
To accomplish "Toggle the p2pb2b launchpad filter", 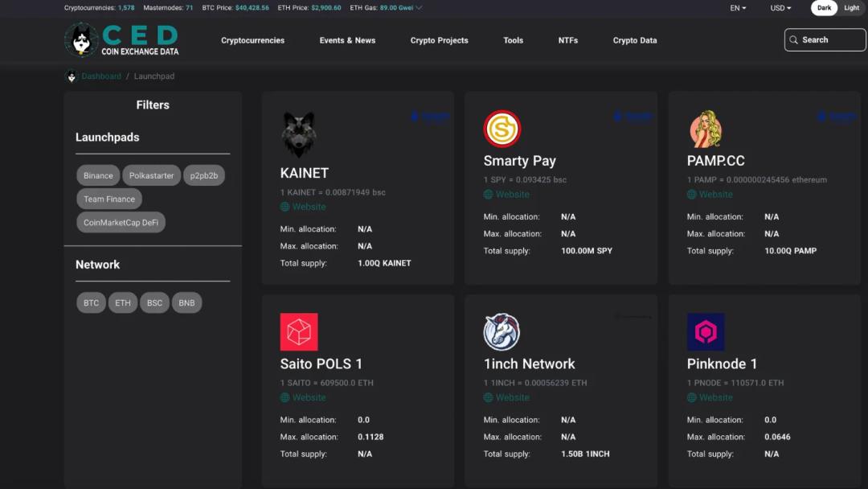I will 203,175.
